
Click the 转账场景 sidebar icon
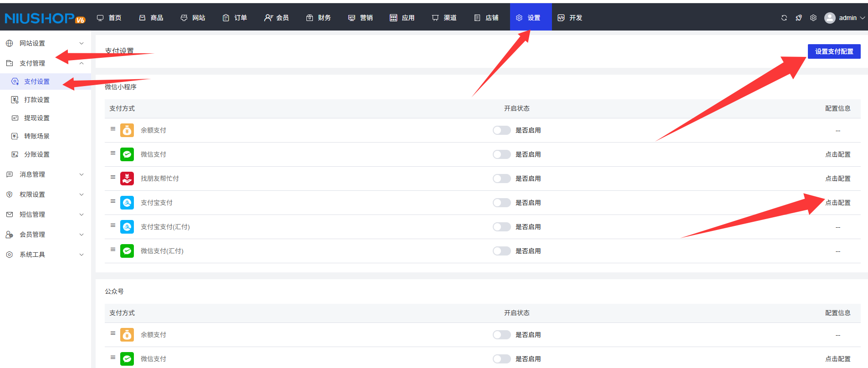[15, 136]
